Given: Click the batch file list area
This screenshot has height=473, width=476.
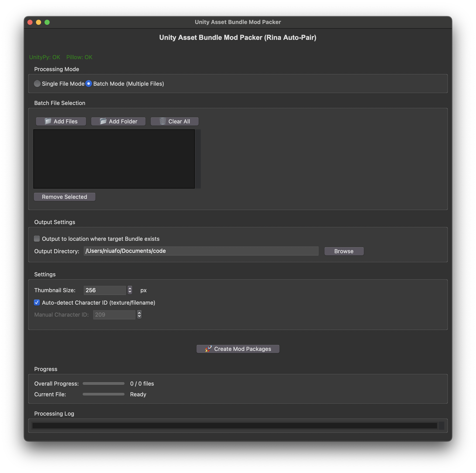Looking at the screenshot, I should [114, 159].
